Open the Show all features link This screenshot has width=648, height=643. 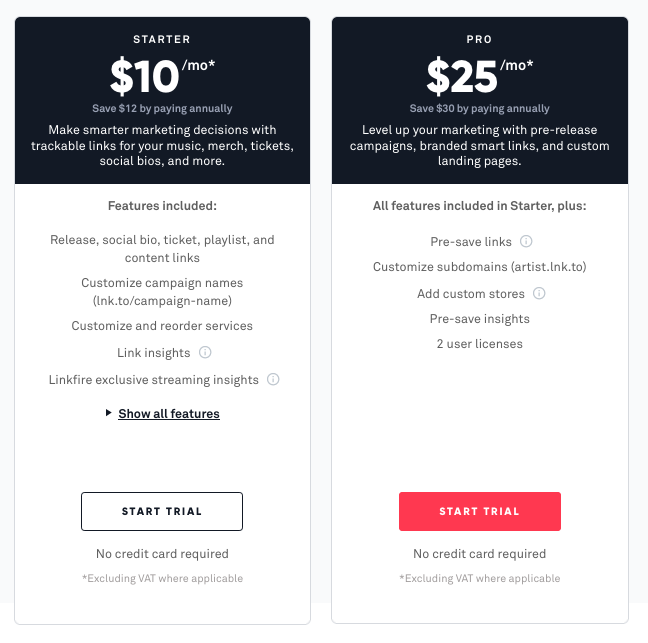tap(169, 414)
